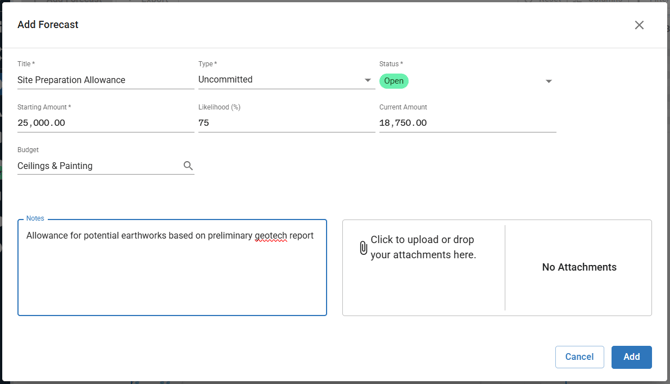Click the Notes field label
The height and width of the screenshot is (384, 670).
35,218
